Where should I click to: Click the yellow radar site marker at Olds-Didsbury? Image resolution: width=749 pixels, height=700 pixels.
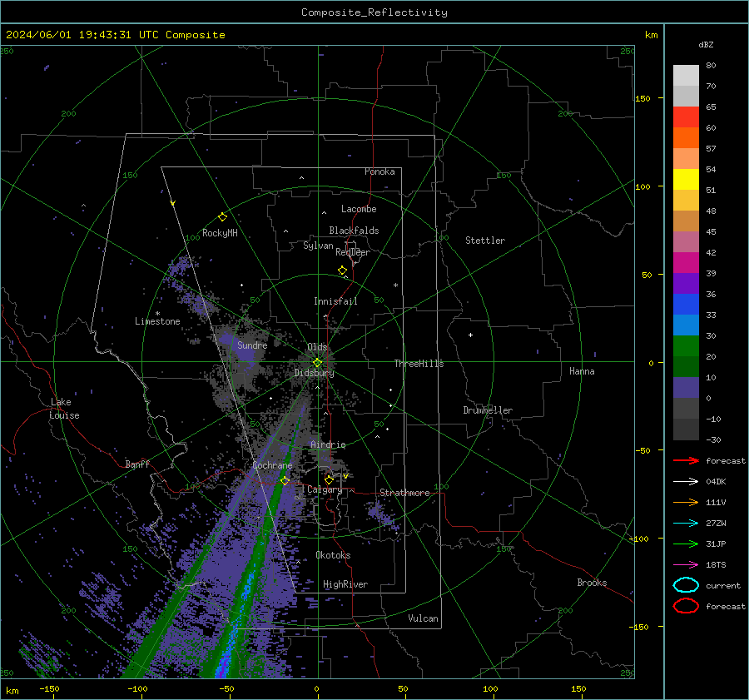[317, 363]
